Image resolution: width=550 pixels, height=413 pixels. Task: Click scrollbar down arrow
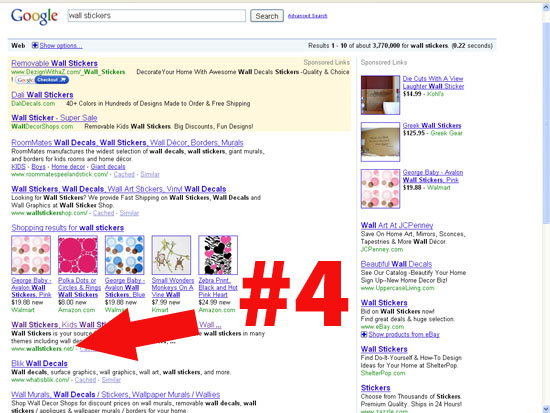(x=546, y=409)
